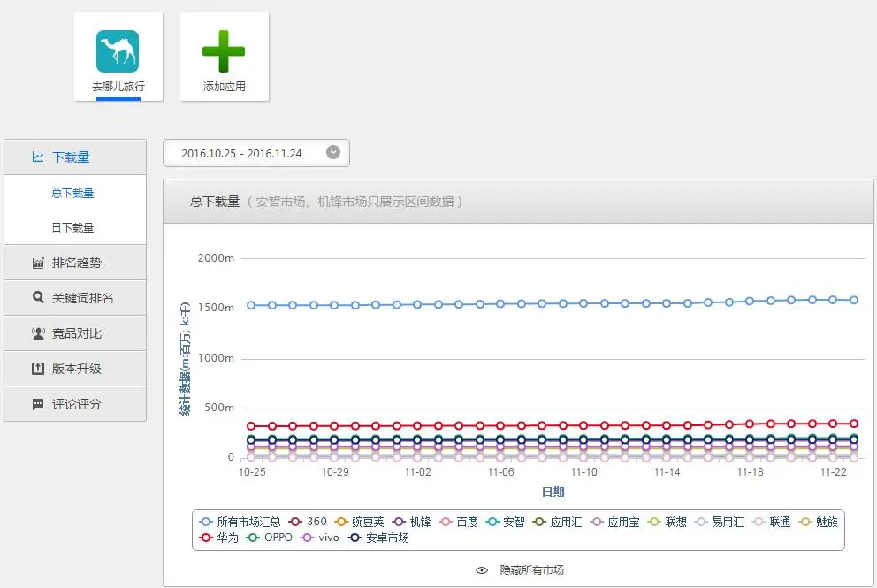Click the red 华为 data point at 10-25
Image resolution: width=877 pixels, height=588 pixels.
pyautogui.click(x=251, y=426)
